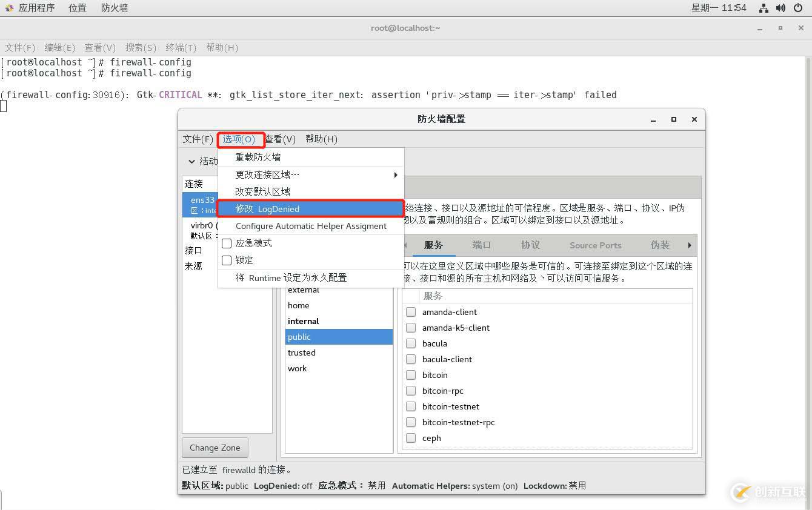Select the external zone
The width and height of the screenshot is (812, 510).
click(x=339, y=290)
